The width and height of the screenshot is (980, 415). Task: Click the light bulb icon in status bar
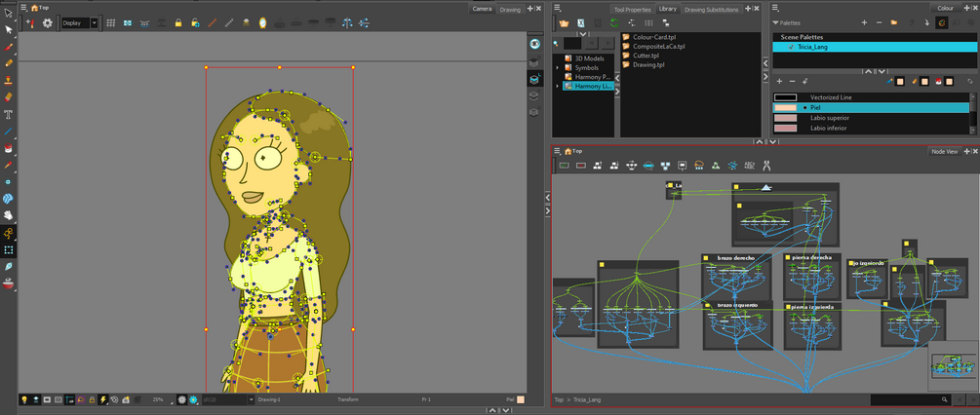coord(25,399)
